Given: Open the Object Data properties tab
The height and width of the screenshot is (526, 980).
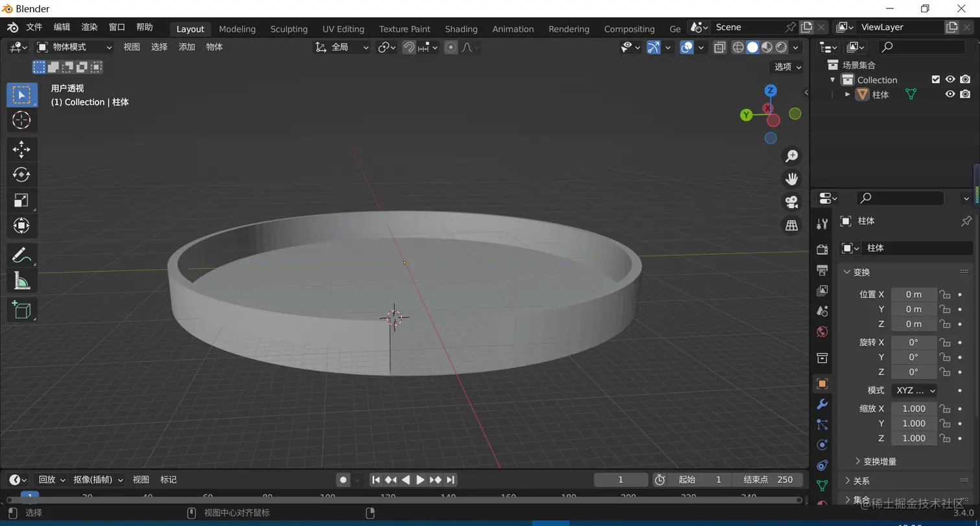Looking at the screenshot, I should click(x=822, y=486).
